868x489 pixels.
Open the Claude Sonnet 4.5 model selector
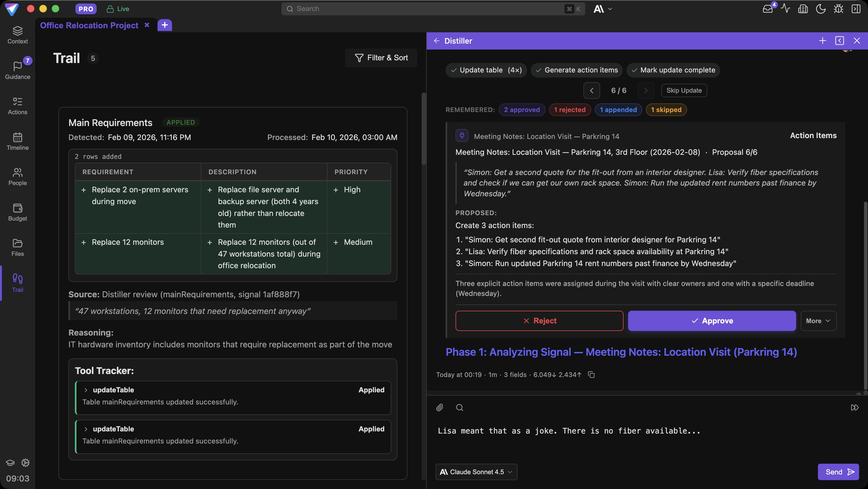(476, 472)
